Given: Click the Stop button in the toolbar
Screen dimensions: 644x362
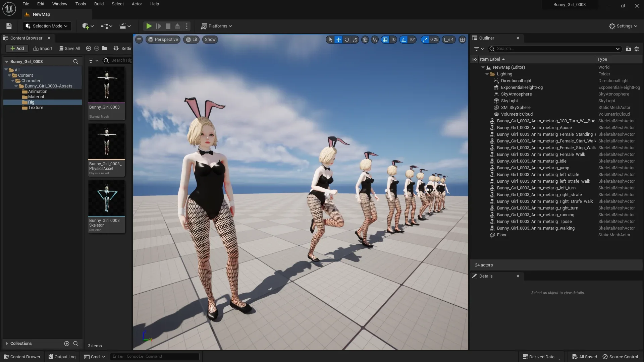Looking at the screenshot, I should (168, 26).
